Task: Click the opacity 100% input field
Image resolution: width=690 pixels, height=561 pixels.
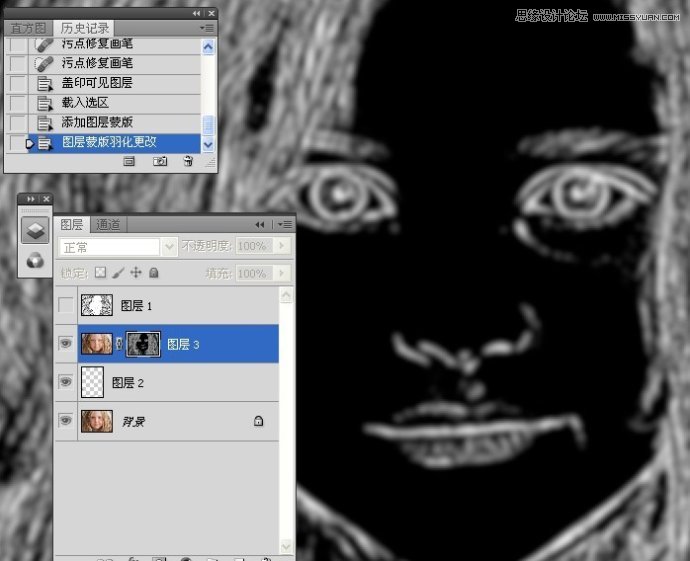Action: [x=254, y=246]
